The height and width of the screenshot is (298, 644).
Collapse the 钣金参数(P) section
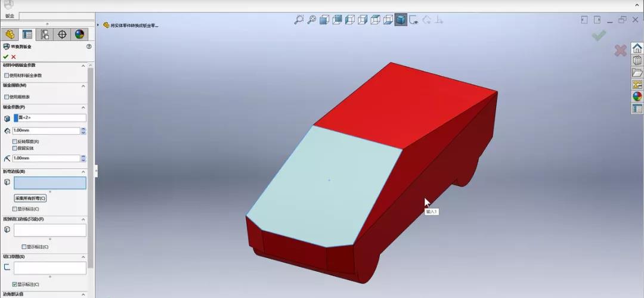click(83, 107)
